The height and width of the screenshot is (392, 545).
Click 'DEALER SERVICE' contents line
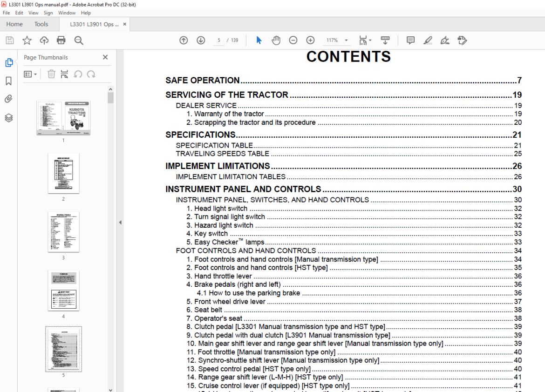[x=348, y=105]
